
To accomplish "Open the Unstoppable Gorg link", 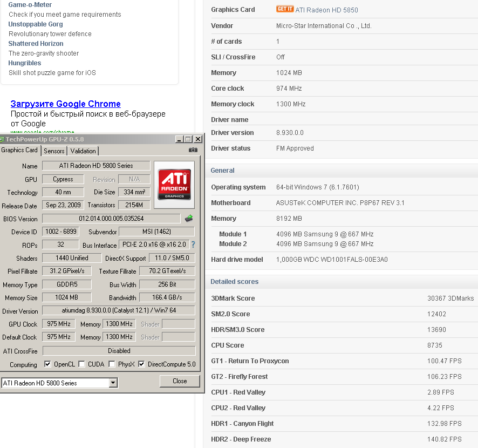I will click(36, 24).
